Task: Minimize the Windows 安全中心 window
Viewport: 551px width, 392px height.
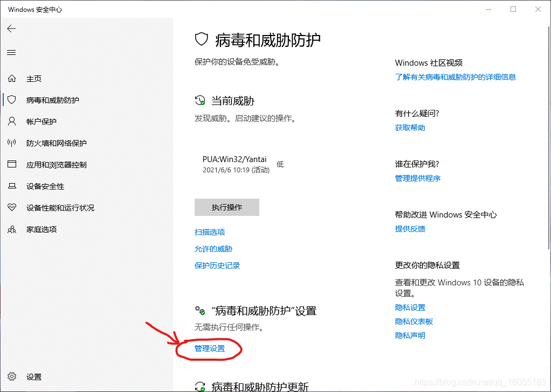Action: 488,10
